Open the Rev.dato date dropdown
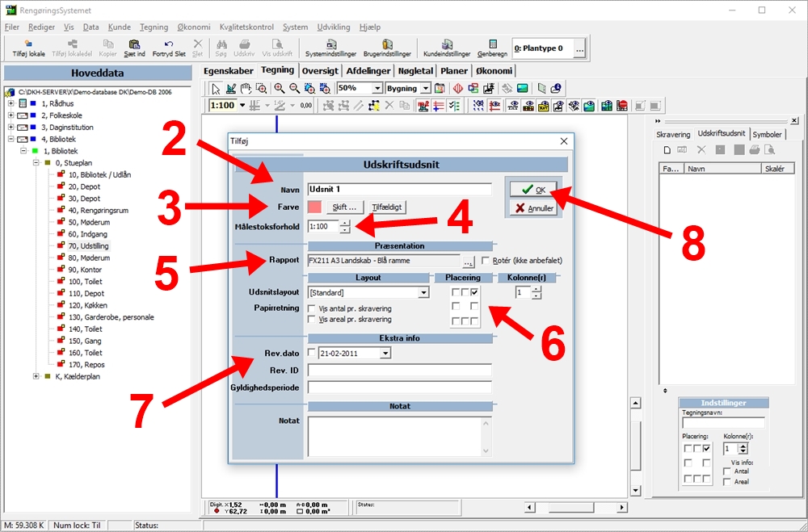This screenshot has height=532, width=808. pos(385,354)
